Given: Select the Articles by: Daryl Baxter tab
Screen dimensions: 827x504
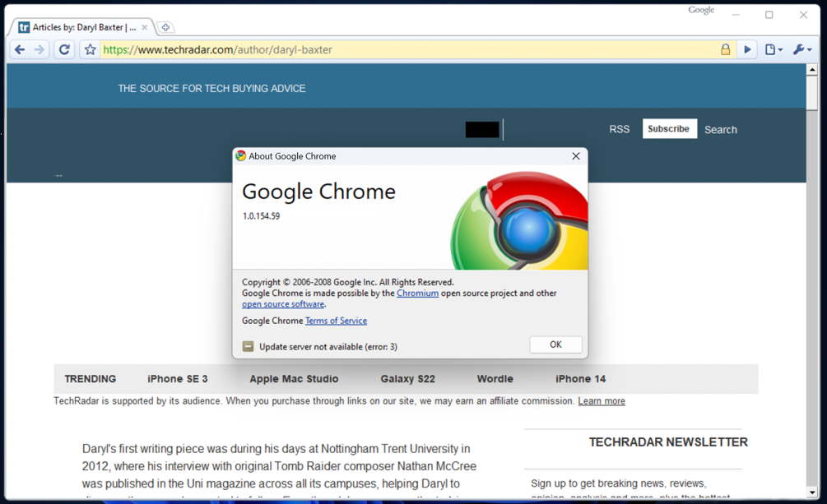Looking at the screenshot, I should coord(81,27).
